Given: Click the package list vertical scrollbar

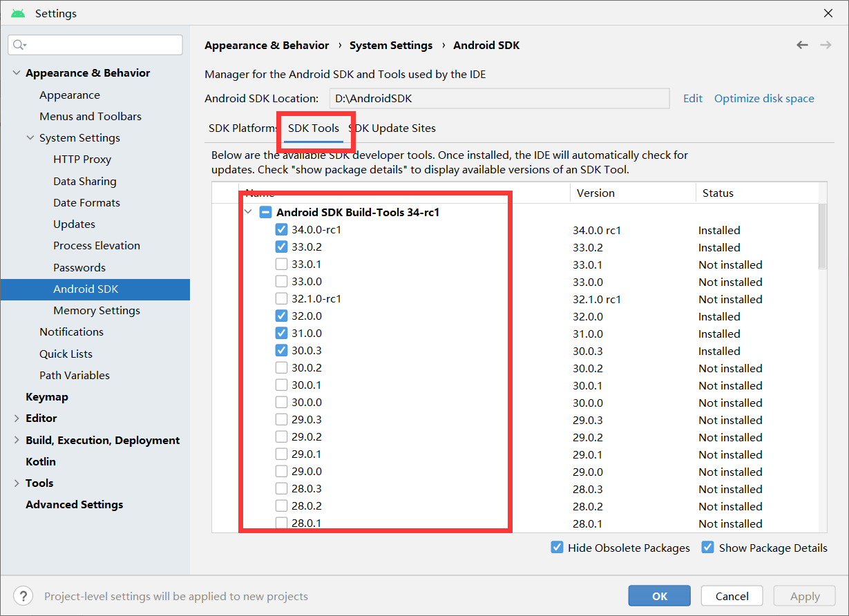Looking at the screenshot, I should click(x=822, y=236).
